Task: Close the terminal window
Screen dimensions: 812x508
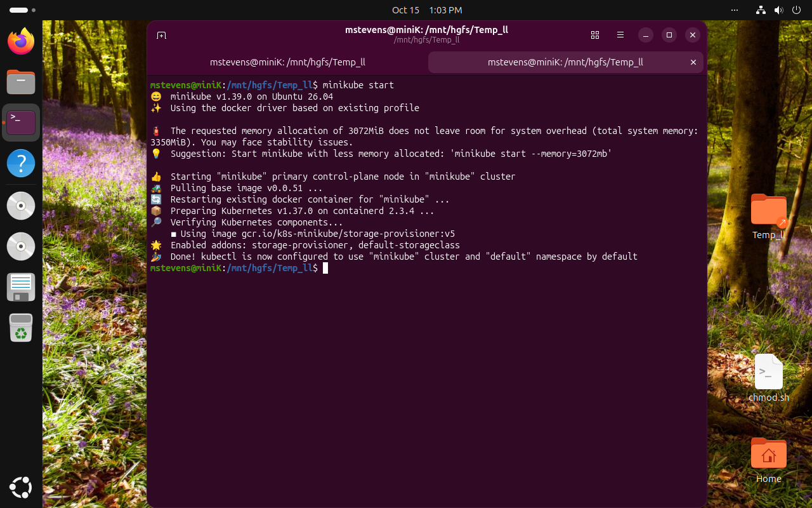Action: click(693, 35)
